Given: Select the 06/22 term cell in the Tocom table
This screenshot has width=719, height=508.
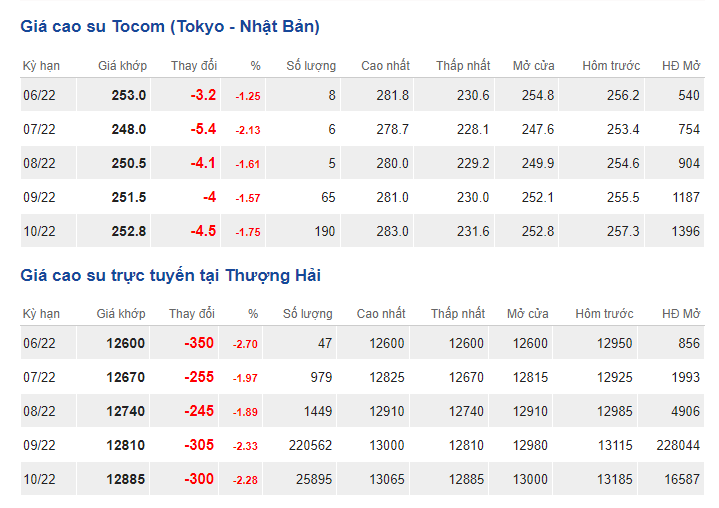Looking at the screenshot, I should [x=40, y=96].
